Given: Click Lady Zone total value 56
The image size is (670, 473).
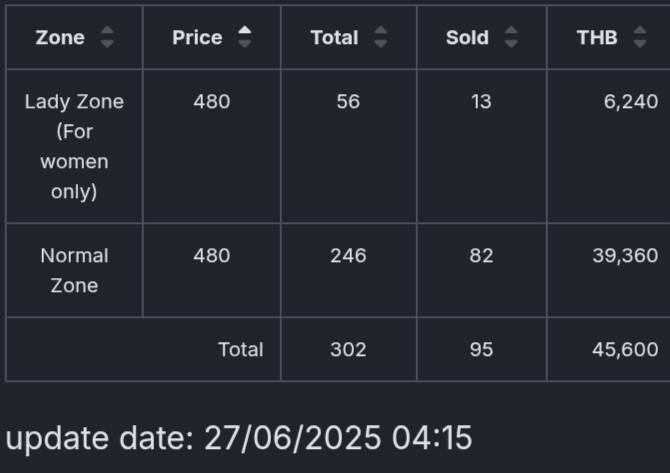Looking at the screenshot, I should pos(348,102).
